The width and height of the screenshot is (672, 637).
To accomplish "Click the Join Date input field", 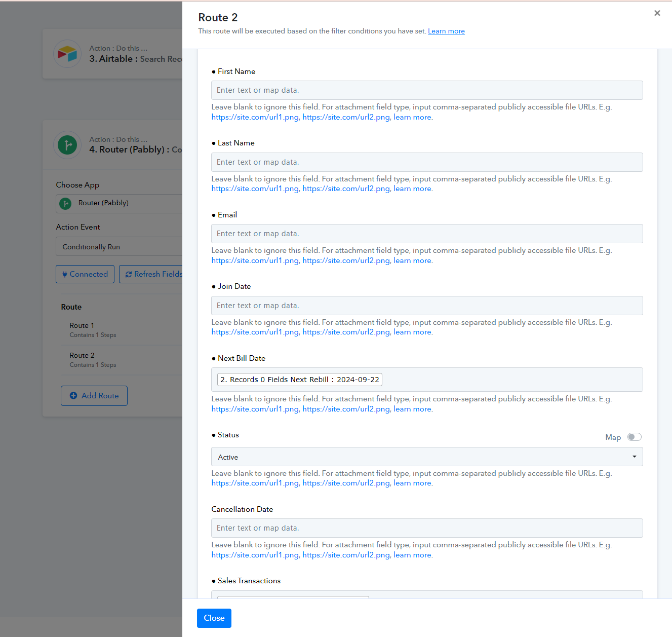I will coord(427,306).
